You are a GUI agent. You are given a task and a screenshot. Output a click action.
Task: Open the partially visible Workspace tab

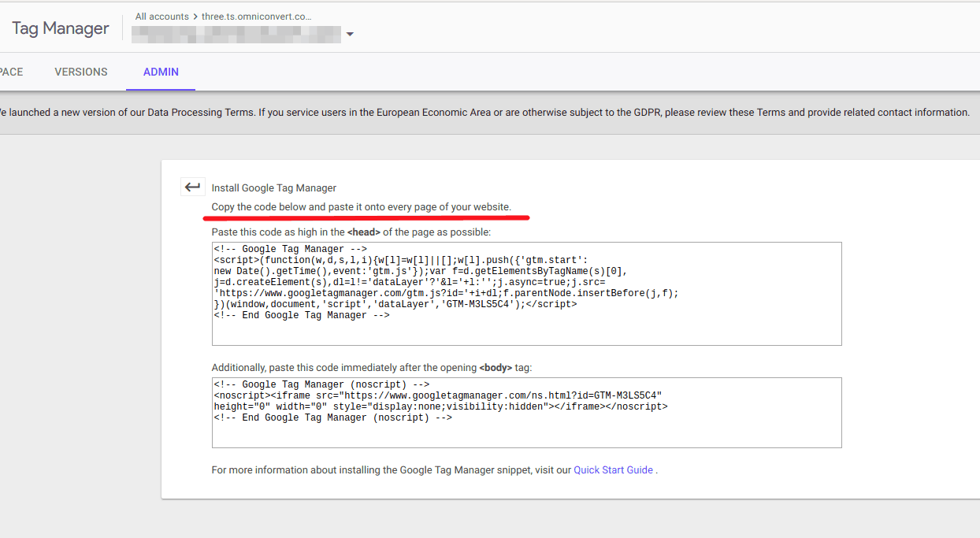11,72
